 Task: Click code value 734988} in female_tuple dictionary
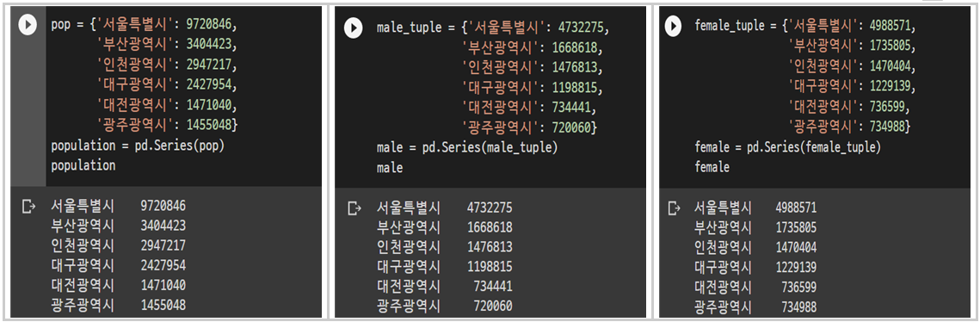[890, 127]
